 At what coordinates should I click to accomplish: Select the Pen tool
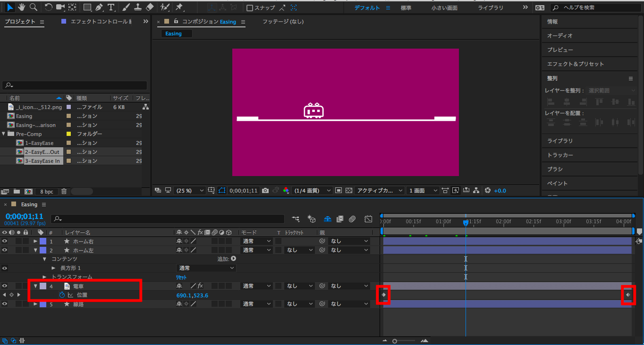pos(99,7)
